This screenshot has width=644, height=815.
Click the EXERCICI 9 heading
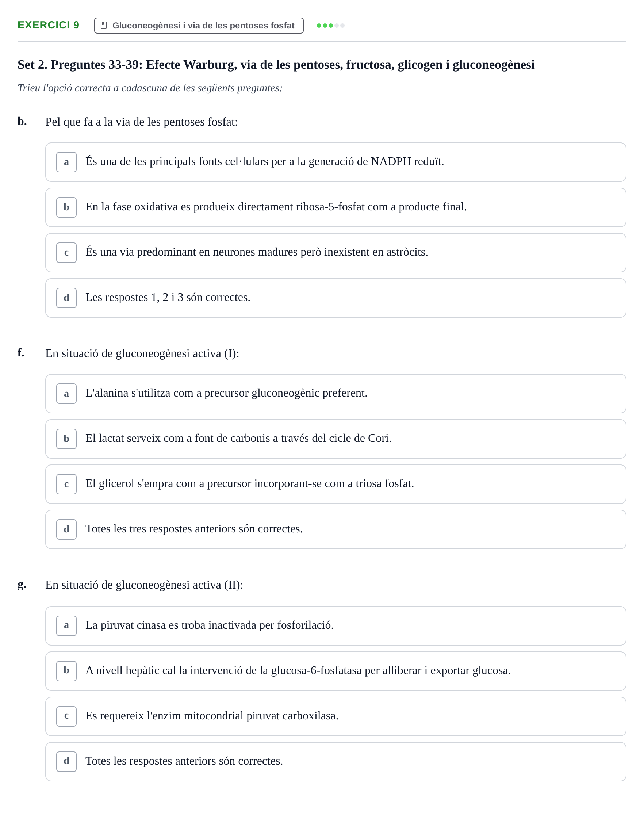pyautogui.click(x=48, y=25)
